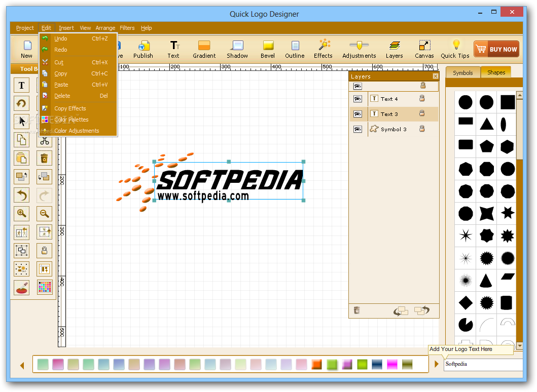
Task: Click the lock object tool in Tool Box
Action: pos(45,251)
